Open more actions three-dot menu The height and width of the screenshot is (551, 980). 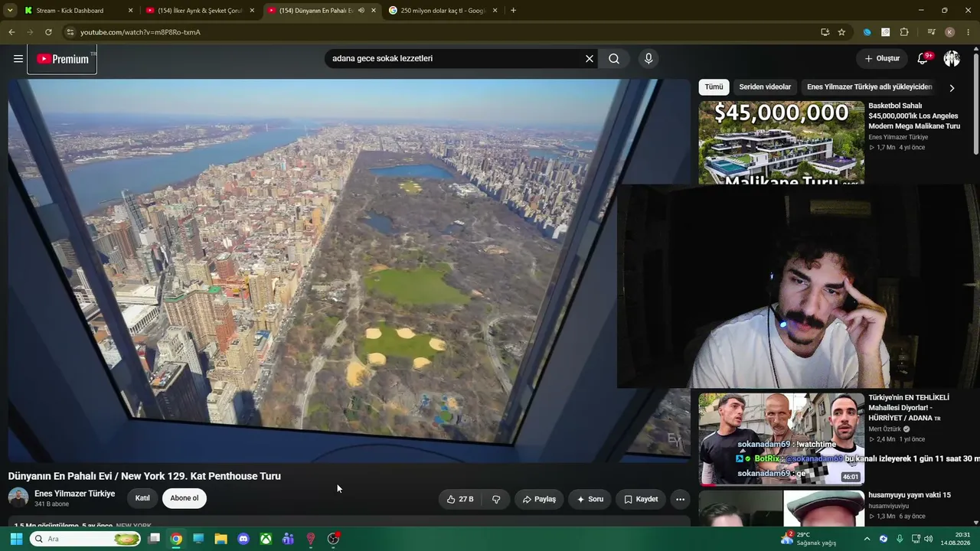point(680,499)
